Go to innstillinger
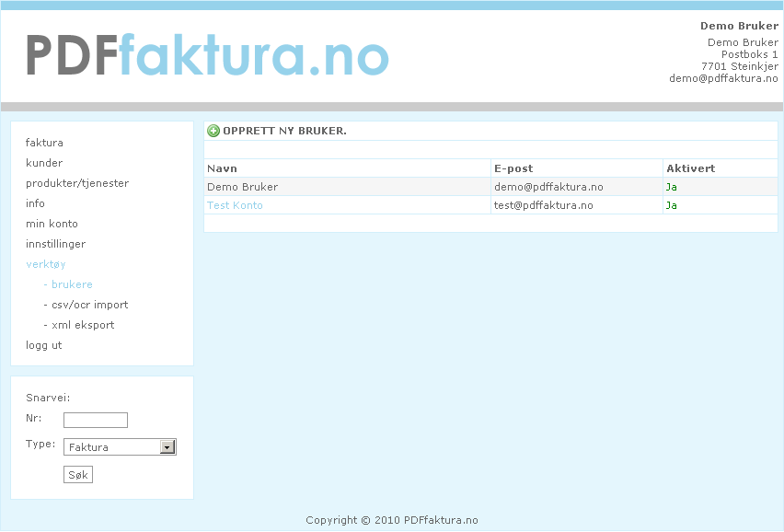 (55, 244)
